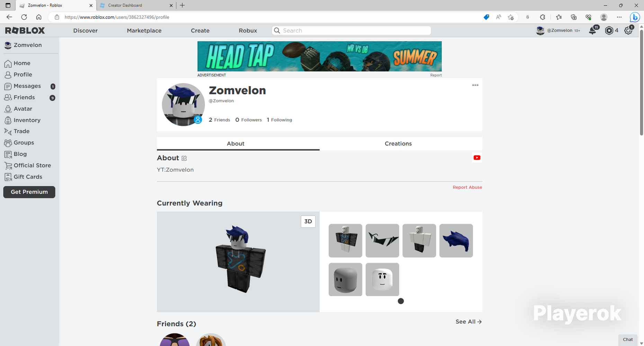Open Discover in the top navigation
This screenshot has height=346, width=644.
tap(86, 30)
